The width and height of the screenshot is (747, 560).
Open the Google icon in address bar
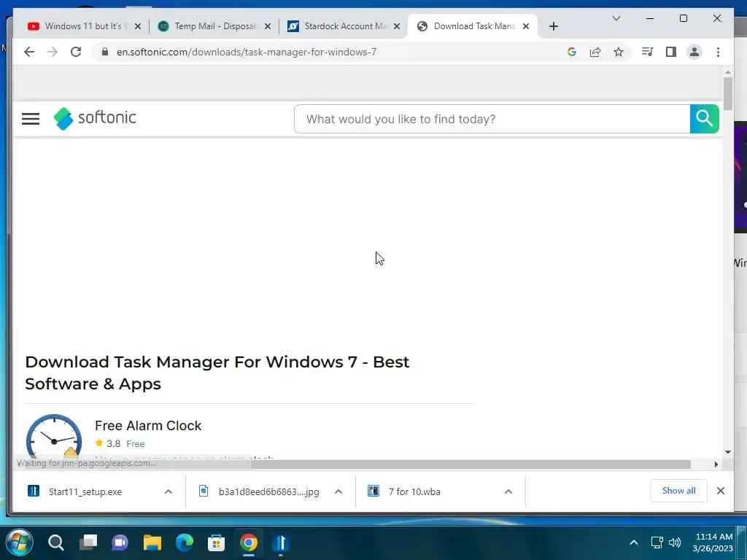pyautogui.click(x=572, y=52)
